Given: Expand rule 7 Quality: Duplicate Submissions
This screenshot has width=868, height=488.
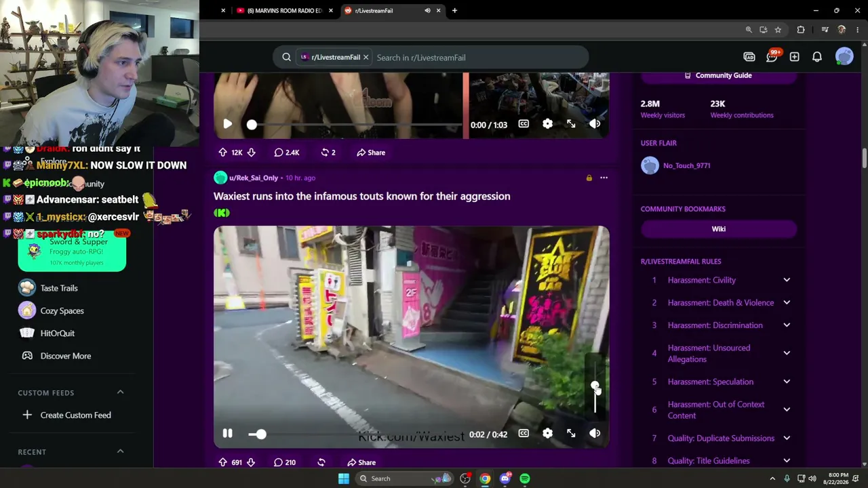Looking at the screenshot, I should 787,438.
